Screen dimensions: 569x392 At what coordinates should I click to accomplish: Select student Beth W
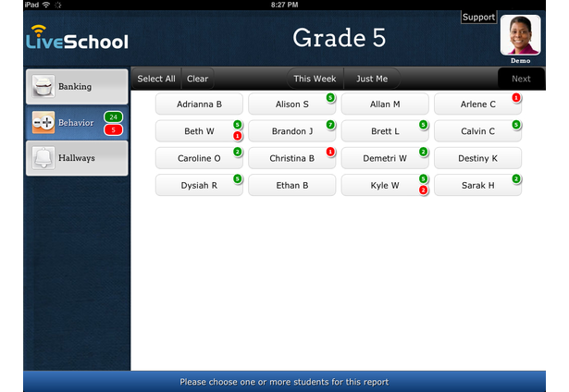[199, 131]
